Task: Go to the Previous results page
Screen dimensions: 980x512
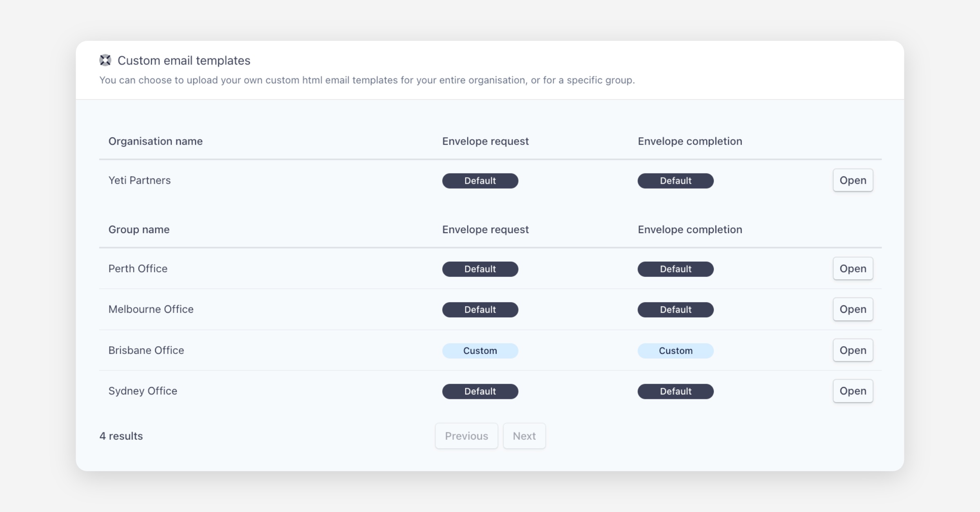Action: (x=466, y=436)
